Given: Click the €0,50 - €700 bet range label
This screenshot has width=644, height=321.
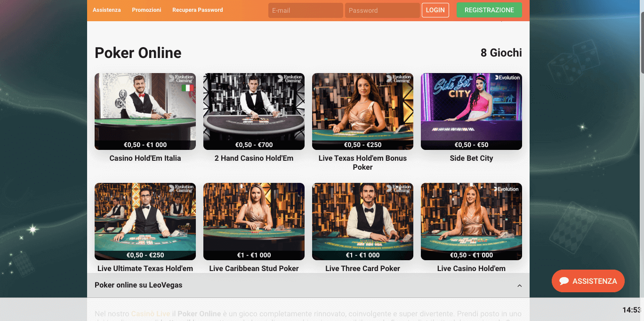Looking at the screenshot, I should pyautogui.click(x=254, y=145).
